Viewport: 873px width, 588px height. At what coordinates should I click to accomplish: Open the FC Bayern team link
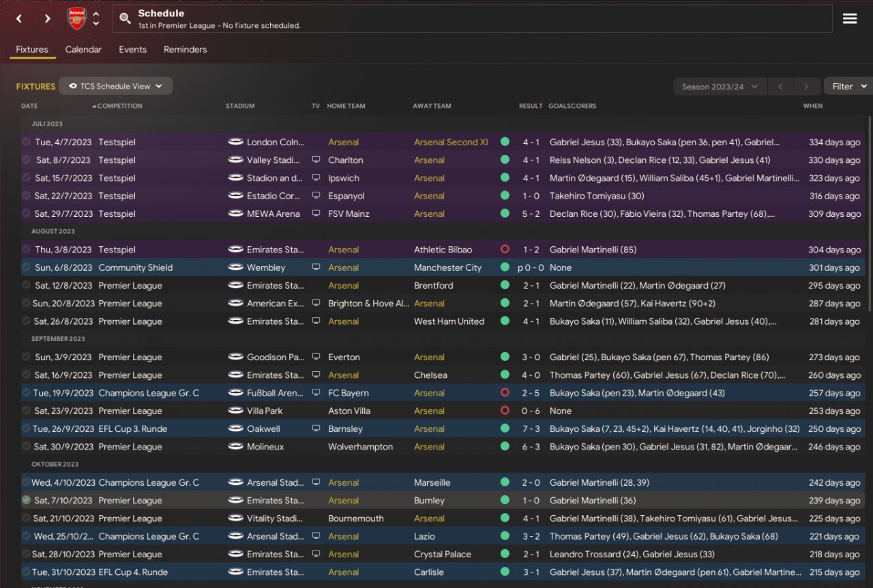[349, 393]
